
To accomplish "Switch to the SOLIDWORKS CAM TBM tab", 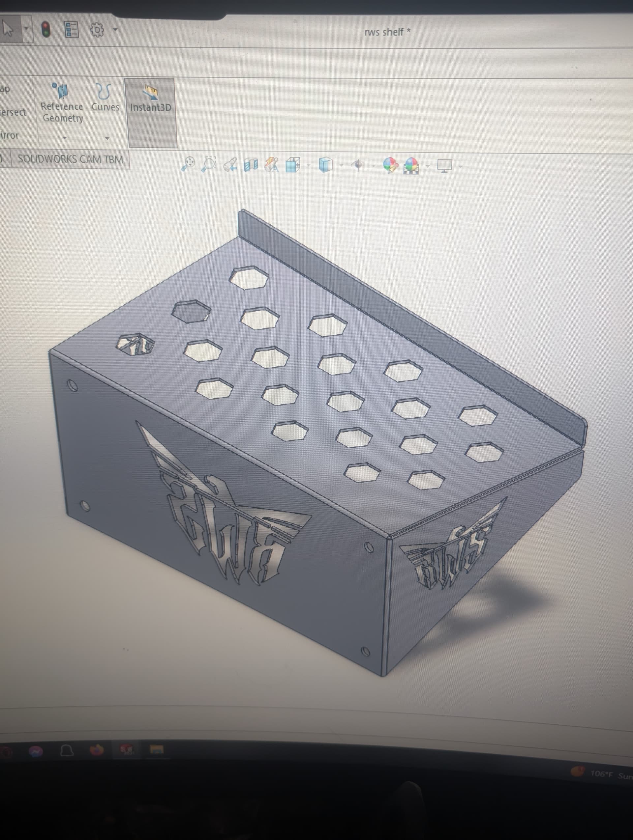I will (x=71, y=159).
